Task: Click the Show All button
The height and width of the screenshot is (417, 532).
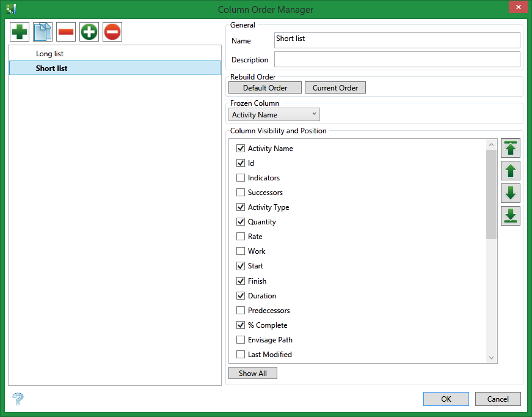Action: [253, 373]
